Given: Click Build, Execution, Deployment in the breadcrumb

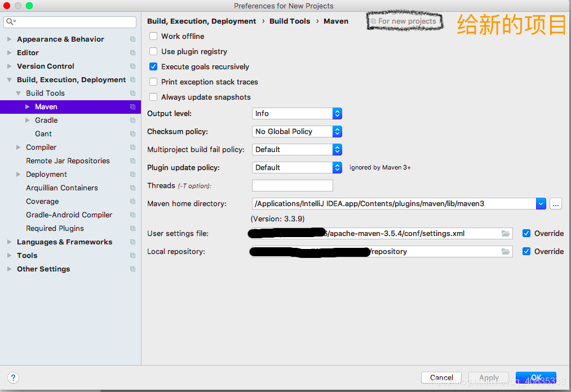Looking at the screenshot, I should pos(201,21).
